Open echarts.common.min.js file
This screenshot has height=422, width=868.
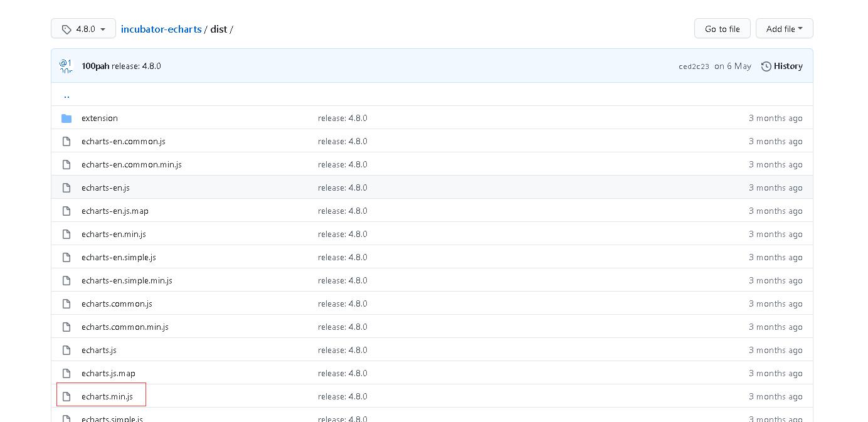[x=125, y=327]
